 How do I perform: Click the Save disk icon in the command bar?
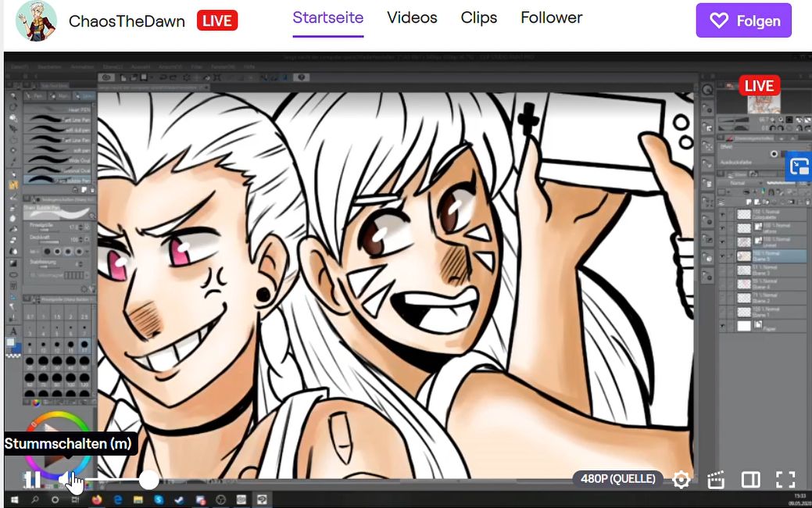tap(144, 77)
